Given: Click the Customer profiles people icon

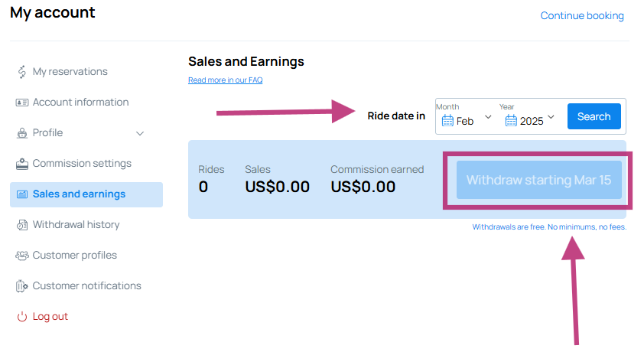Looking at the screenshot, I should (21, 256).
